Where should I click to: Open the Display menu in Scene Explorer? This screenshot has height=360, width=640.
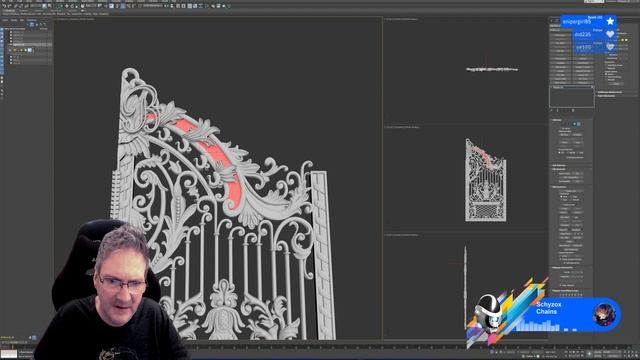tap(13, 20)
